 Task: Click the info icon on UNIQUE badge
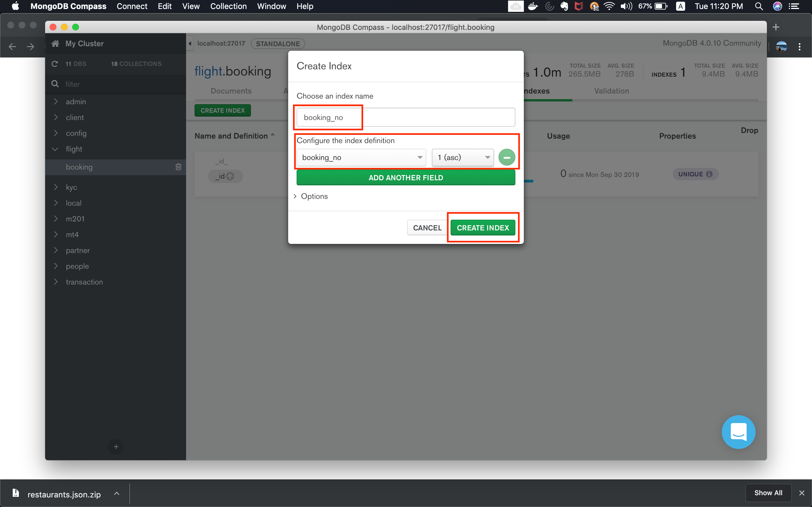[710, 174]
